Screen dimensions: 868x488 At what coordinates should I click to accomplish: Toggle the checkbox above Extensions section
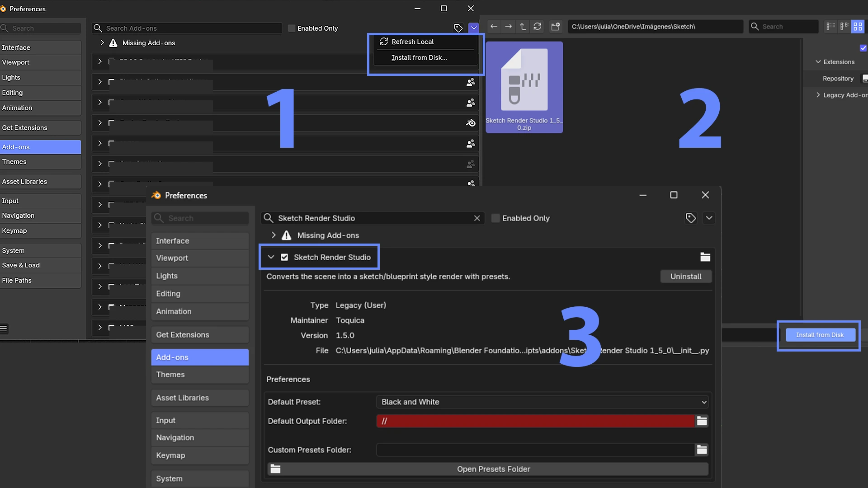point(863,48)
